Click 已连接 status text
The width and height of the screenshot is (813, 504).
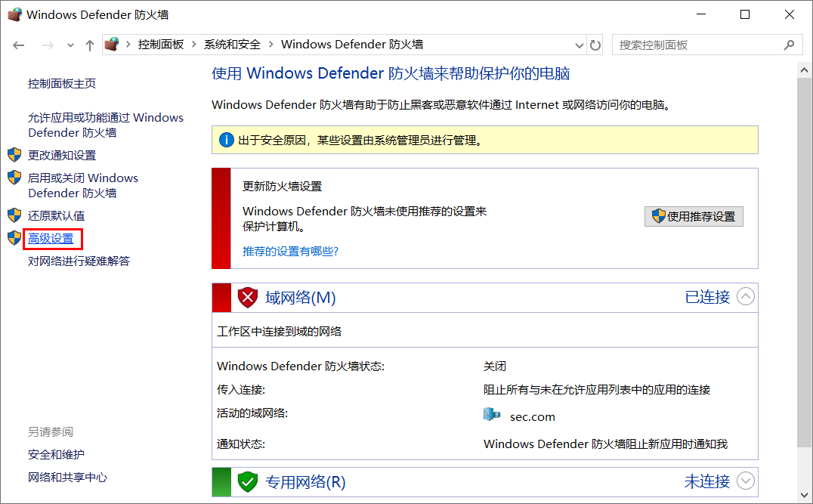click(x=707, y=297)
